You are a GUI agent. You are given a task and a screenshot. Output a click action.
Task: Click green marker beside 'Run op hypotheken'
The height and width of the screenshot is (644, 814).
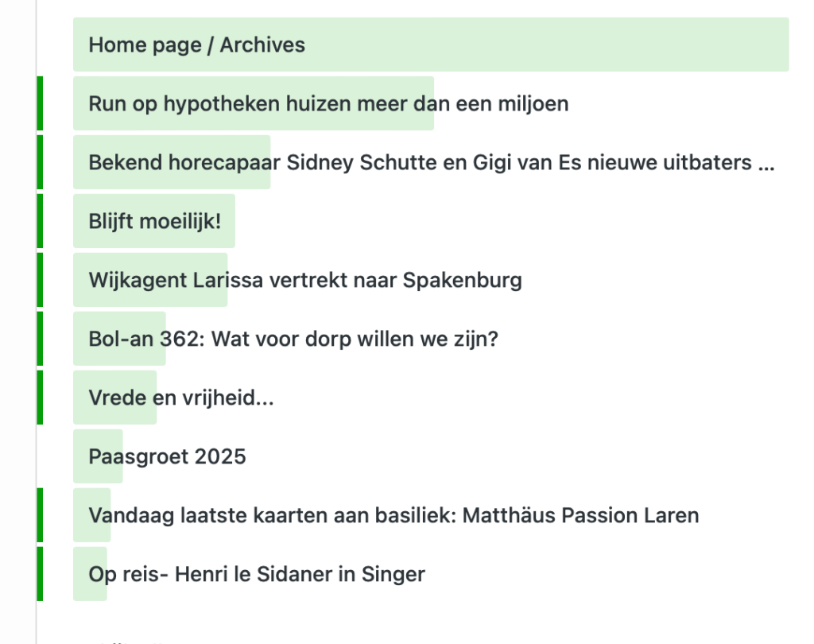click(x=40, y=103)
